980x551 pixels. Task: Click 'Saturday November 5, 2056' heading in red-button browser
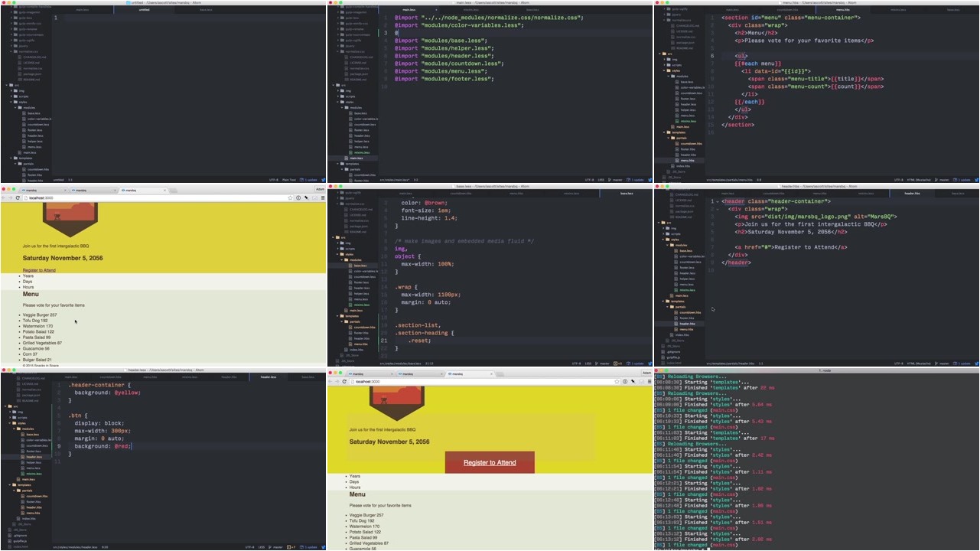click(x=389, y=442)
